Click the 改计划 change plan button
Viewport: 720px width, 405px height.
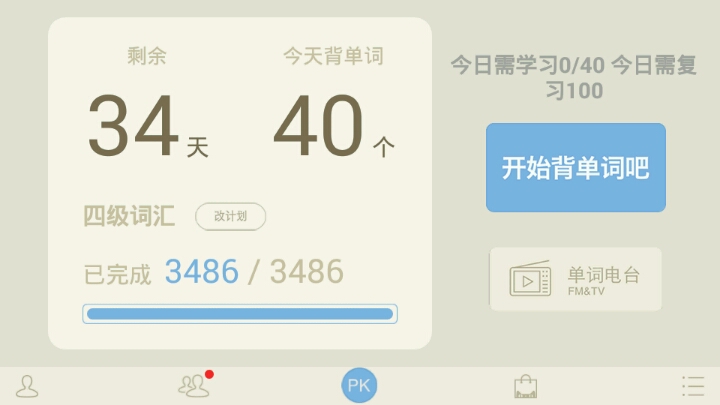[x=231, y=216]
